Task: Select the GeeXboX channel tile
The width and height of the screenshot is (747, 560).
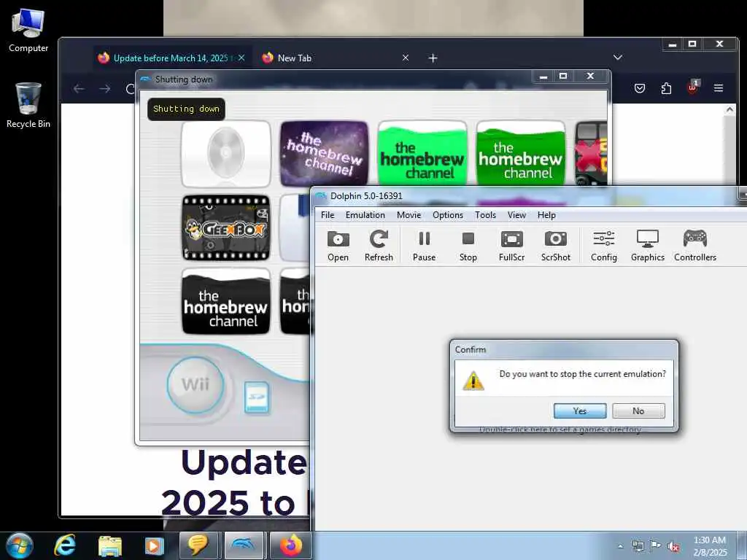Action: [226, 227]
